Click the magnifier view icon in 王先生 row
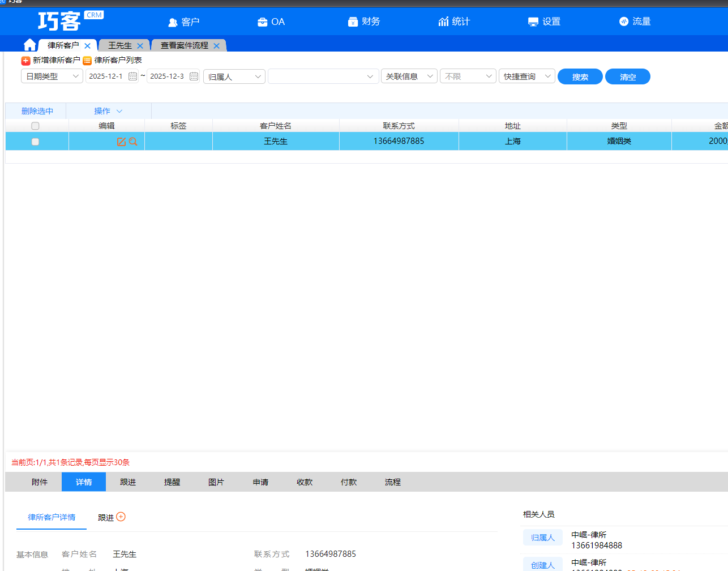Screen dimensions: 728x571 click(x=133, y=142)
